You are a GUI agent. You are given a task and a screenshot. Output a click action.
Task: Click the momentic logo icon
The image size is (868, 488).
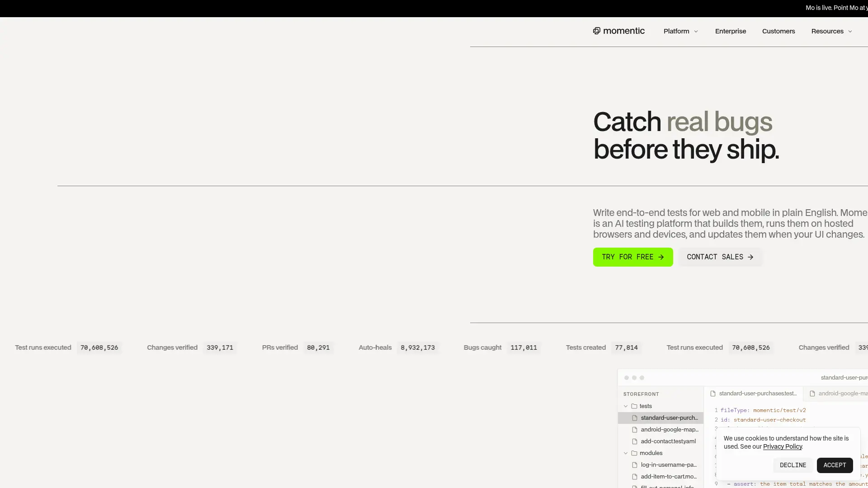(x=596, y=31)
